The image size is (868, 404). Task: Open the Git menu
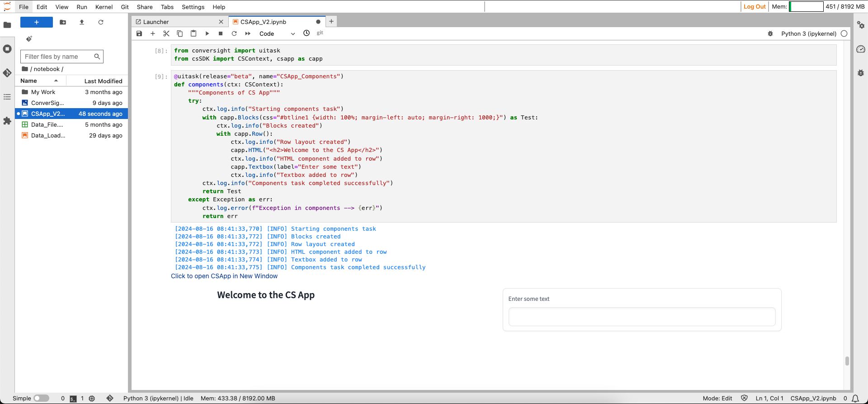pos(125,7)
